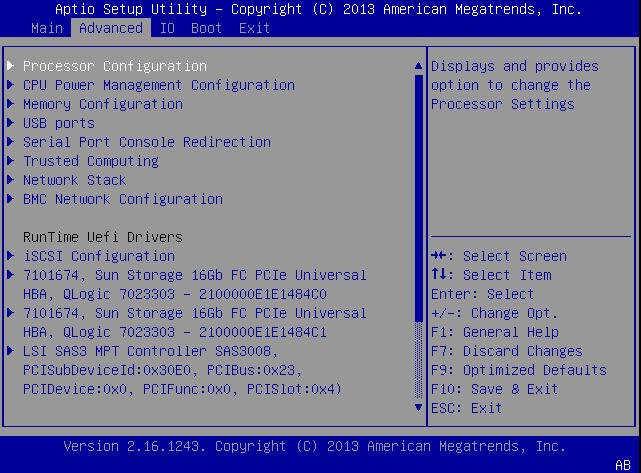Select Serial Port Console Redirection
The image size is (641, 473).
coord(147,142)
